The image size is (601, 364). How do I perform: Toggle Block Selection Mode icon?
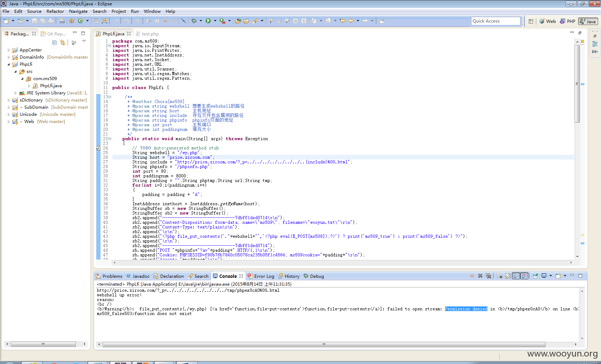click(x=295, y=21)
